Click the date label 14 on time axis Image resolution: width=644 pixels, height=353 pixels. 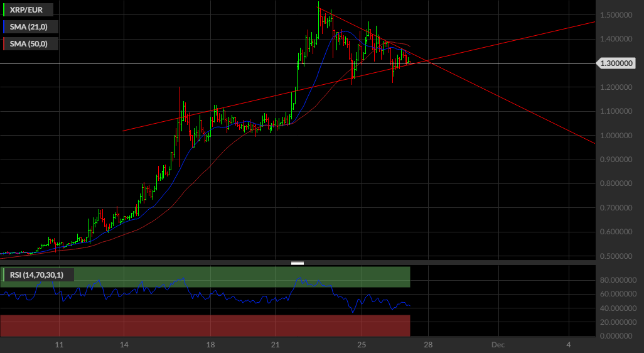click(124, 345)
